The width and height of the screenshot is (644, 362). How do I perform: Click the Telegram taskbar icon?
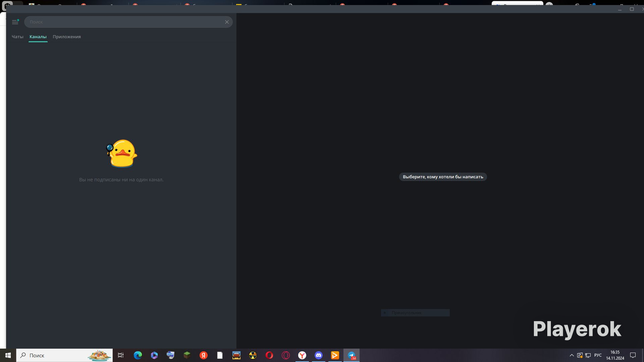352,355
